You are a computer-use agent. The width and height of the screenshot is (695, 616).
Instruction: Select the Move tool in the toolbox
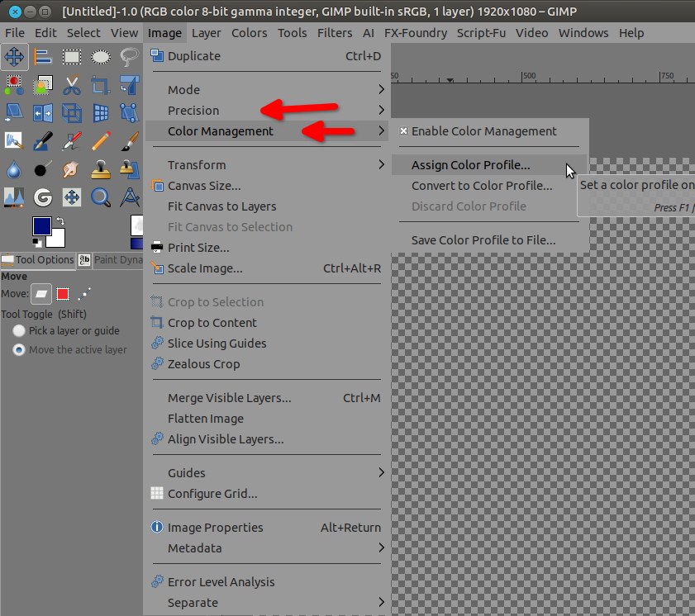tap(14, 57)
